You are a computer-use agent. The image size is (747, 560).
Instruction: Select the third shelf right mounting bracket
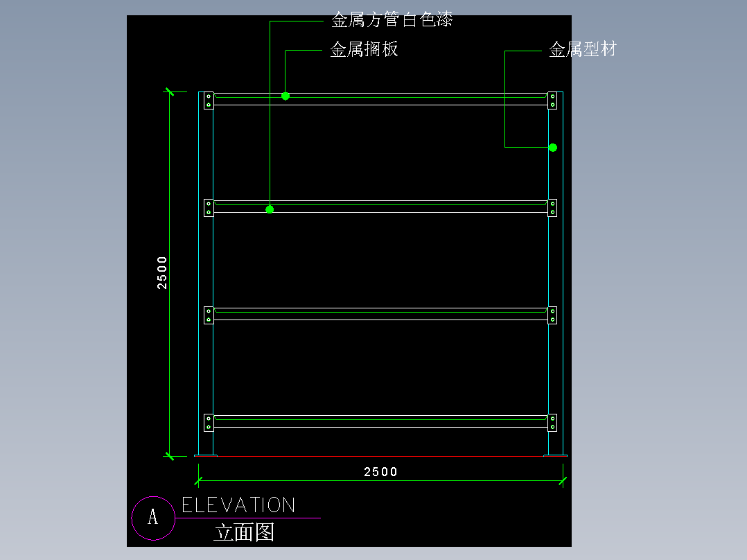553,315
